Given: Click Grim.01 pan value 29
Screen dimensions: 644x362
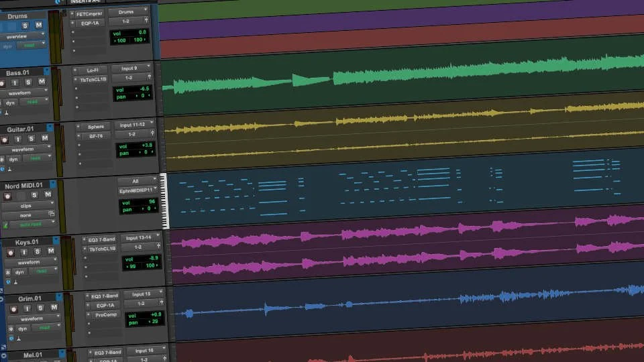Looking at the screenshot, I should tap(154, 321).
